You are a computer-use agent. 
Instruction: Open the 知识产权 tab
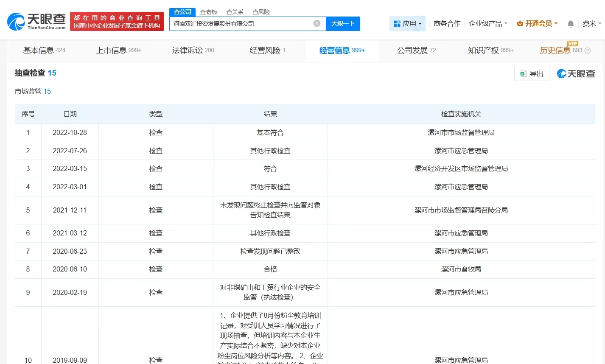[490, 50]
